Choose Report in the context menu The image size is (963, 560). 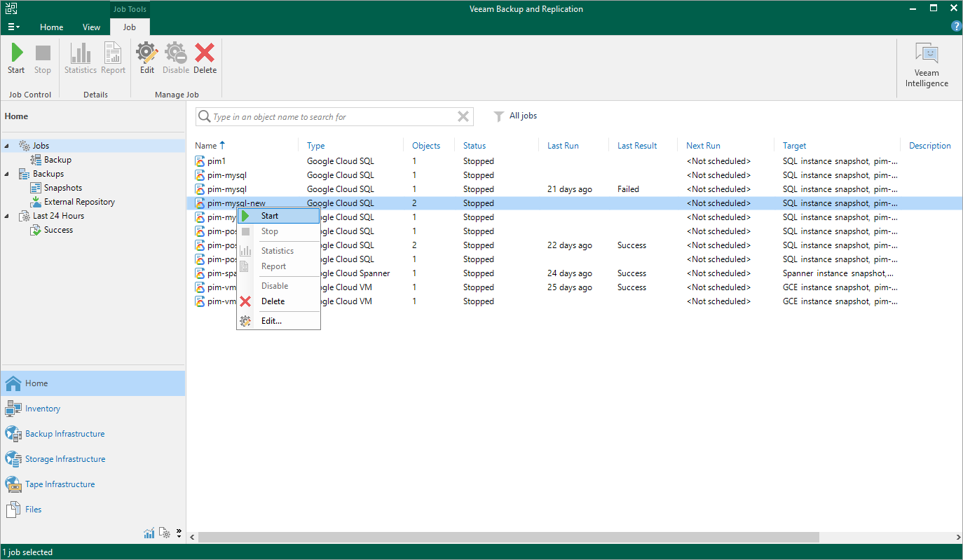pyautogui.click(x=278, y=266)
